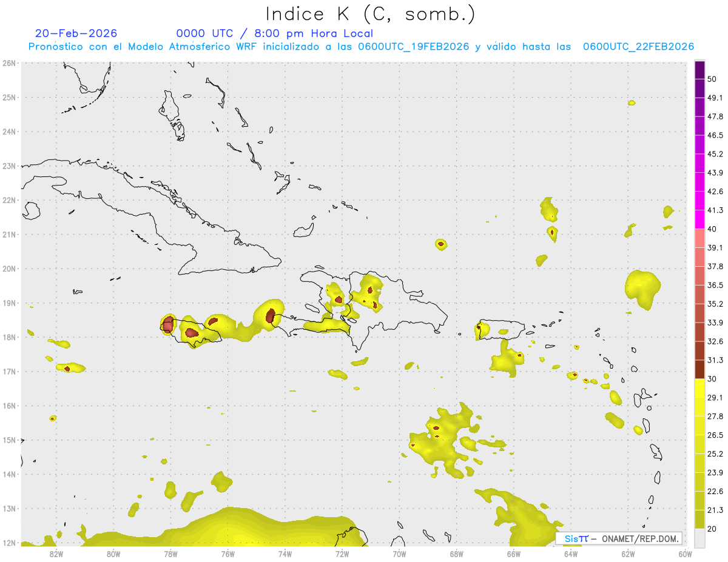Click the 62W longitude label
728x562 pixels.
click(x=628, y=553)
